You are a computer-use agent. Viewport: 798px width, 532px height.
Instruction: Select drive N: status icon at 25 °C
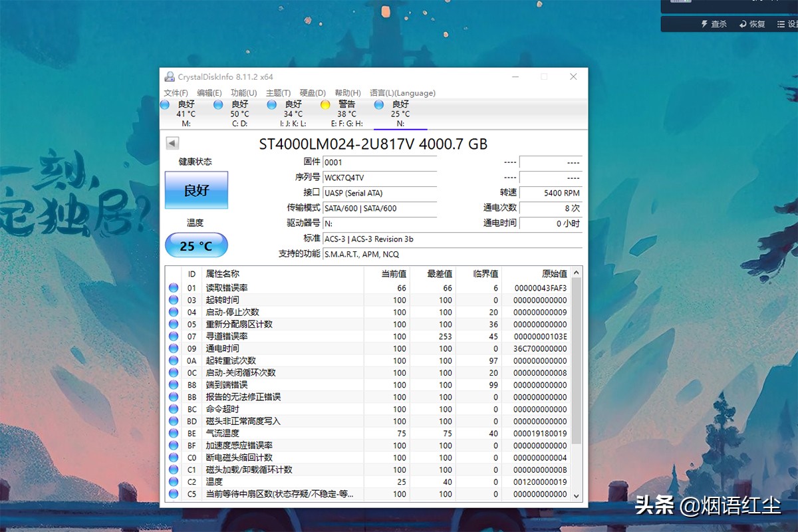[x=379, y=104]
